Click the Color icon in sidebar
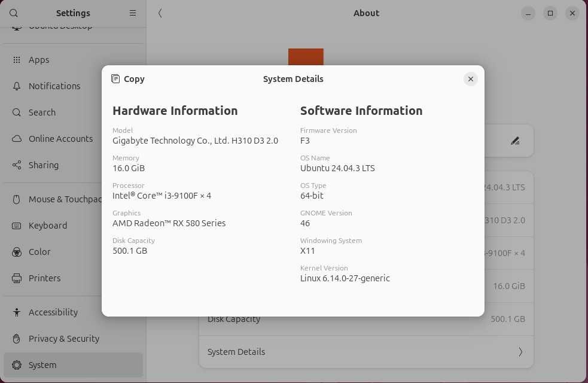588x383 pixels. [x=17, y=252]
